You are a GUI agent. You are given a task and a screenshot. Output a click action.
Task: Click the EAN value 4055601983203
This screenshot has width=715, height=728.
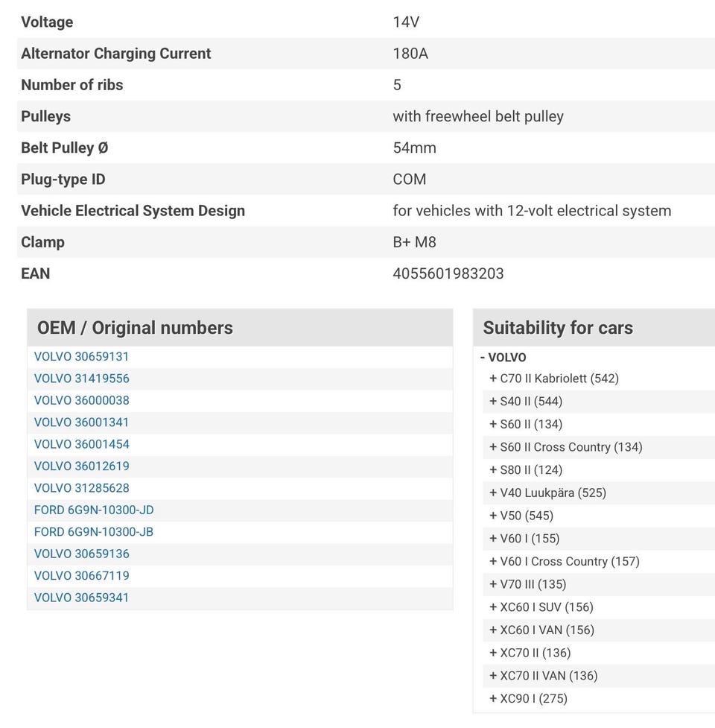[x=448, y=273]
